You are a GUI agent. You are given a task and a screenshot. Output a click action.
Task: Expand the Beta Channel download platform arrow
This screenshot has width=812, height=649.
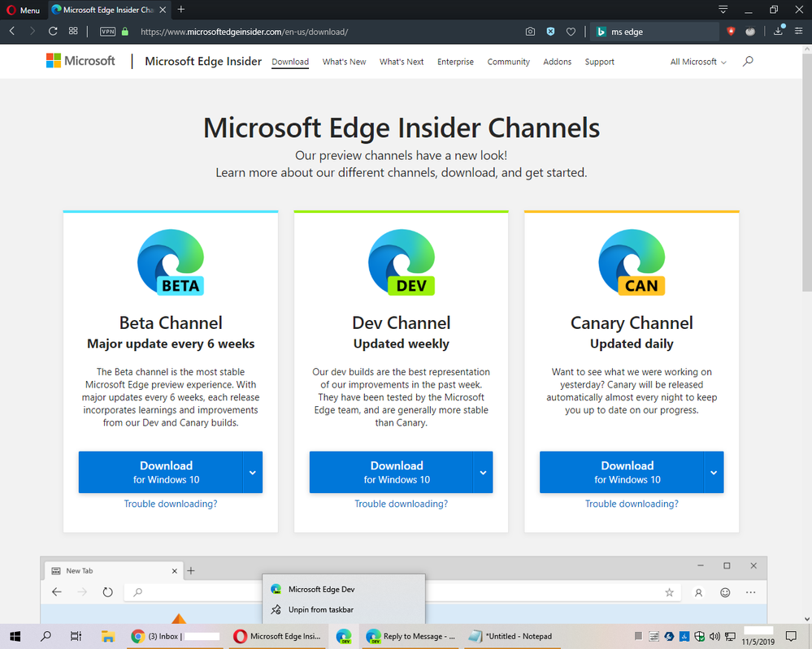pos(253,472)
